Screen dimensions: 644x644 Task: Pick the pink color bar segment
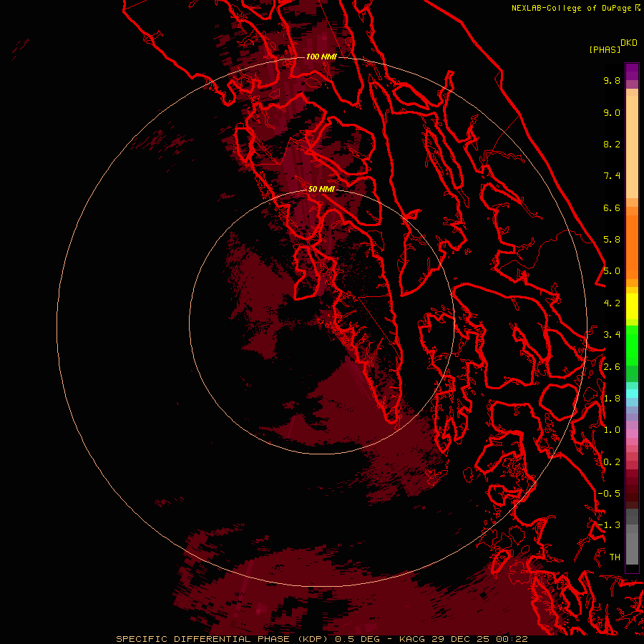point(632,434)
